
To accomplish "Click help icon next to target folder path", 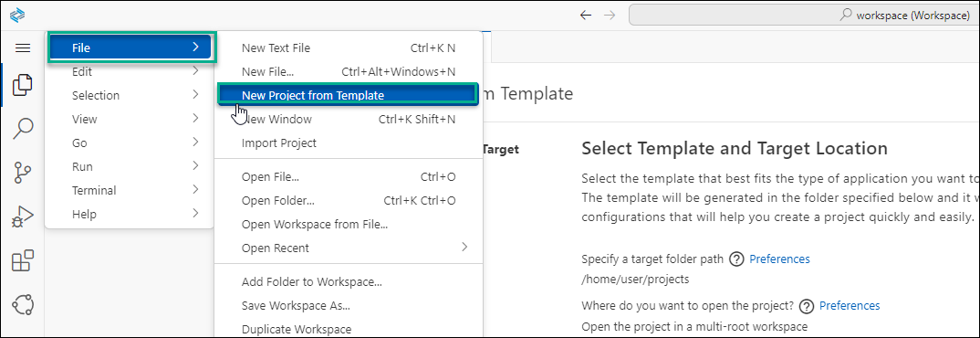I will (737, 259).
